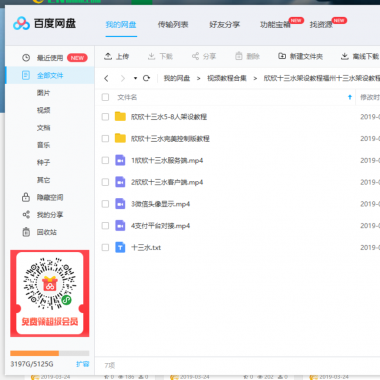
Task: Open the 回收站 recycle bin icon
Action: tap(26, 232)
